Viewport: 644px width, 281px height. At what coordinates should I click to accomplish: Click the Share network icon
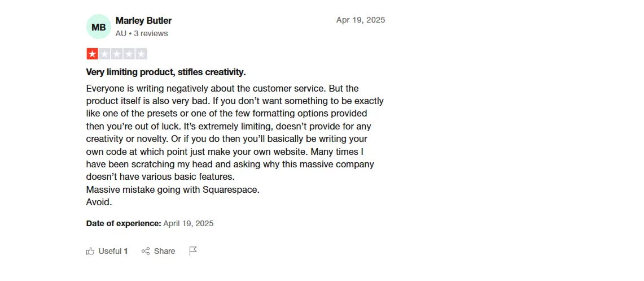click(146, 251)
